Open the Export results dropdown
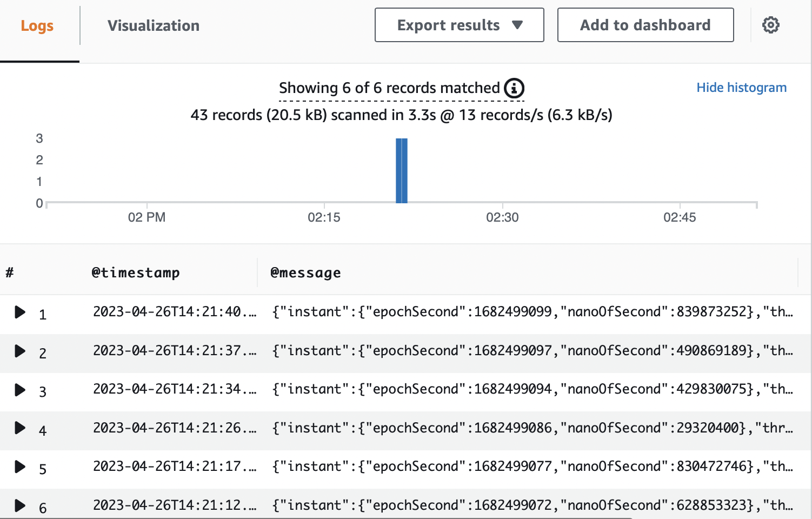812x519 pixels. tap(460, 25)
